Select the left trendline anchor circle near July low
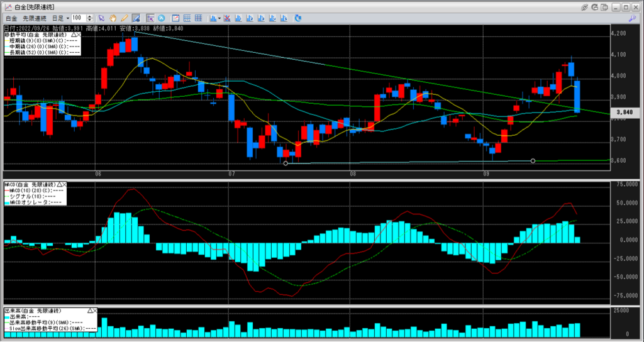The image size is (644, 342). tap(286, 163)
